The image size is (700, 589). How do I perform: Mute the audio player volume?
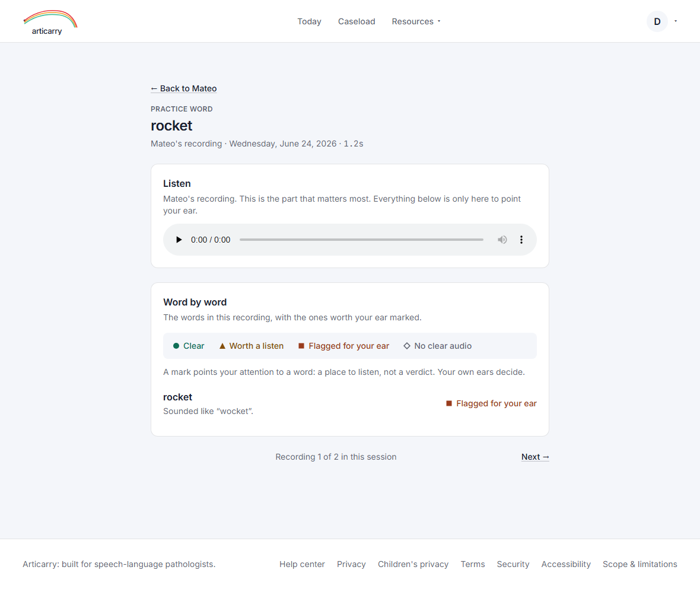[502, 240]
